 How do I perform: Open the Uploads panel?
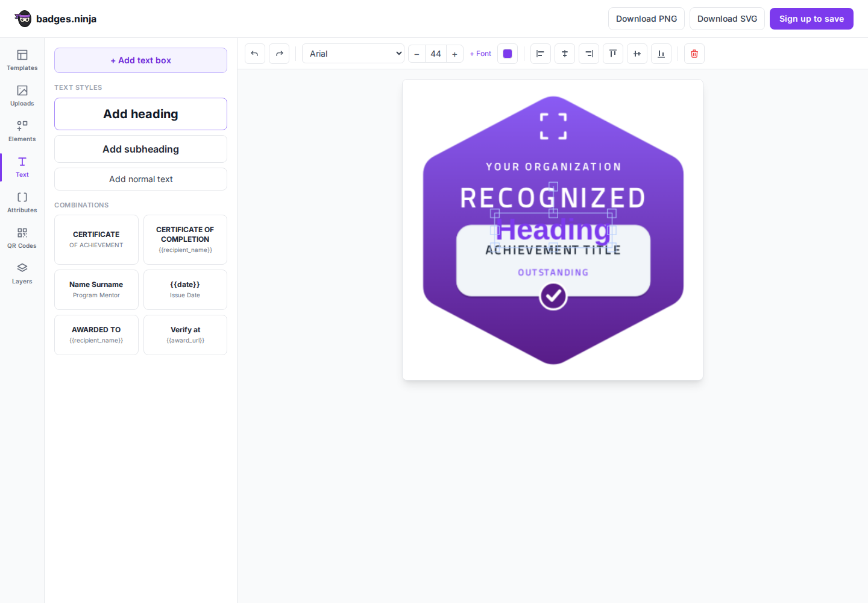pos(22,96)
